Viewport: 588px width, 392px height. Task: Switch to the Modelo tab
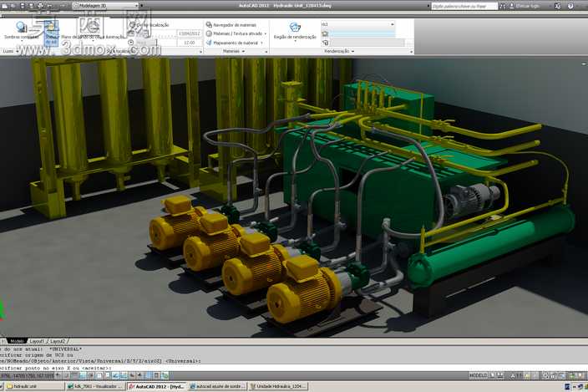[x=17, y=341]
